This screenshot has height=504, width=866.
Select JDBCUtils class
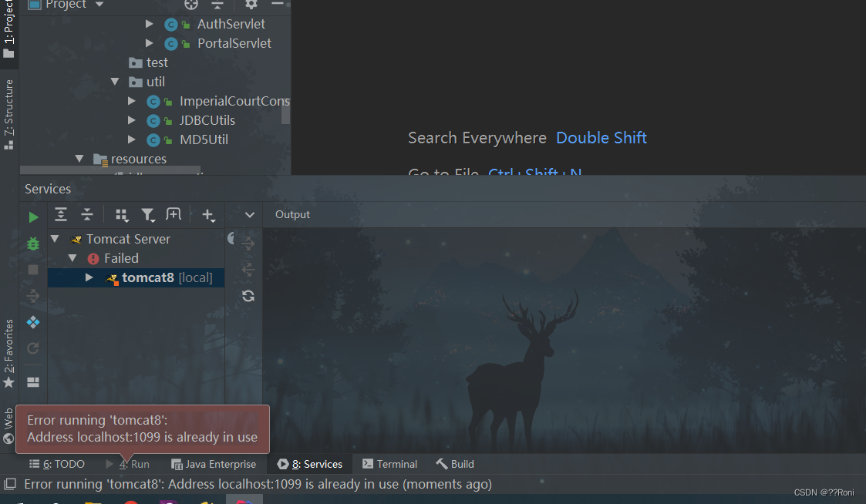(207, 120)
